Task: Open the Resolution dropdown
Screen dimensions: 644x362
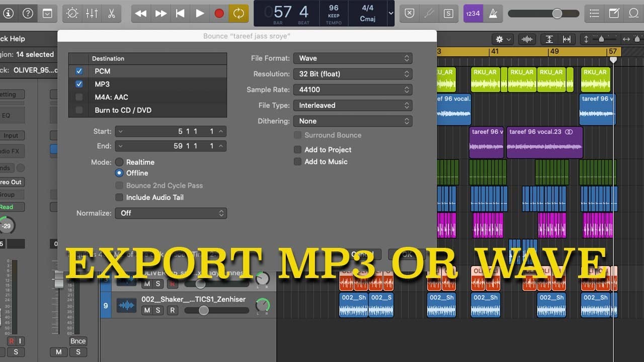Action: (x=353, y=74)
